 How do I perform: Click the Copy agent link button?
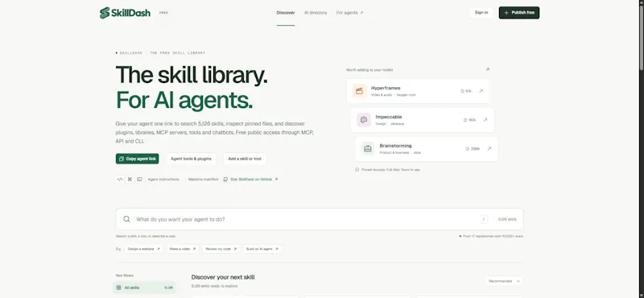tap(137, 159)
